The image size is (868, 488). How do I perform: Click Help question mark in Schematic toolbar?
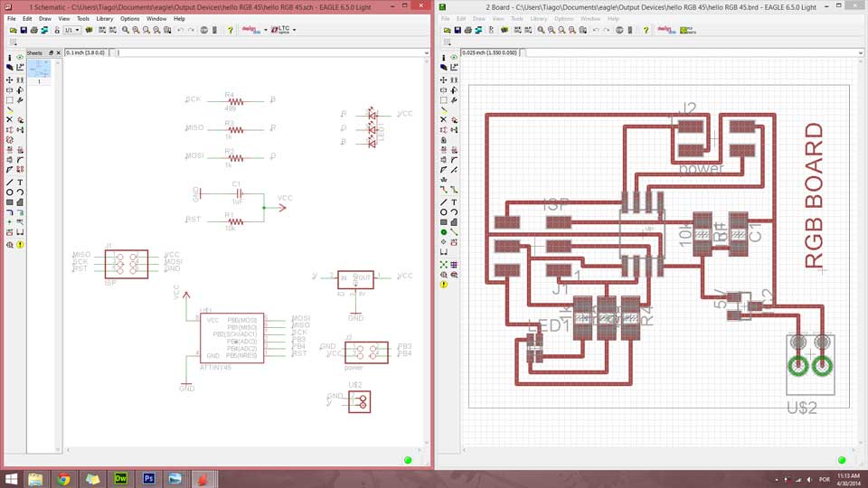(x=231, y=30)
